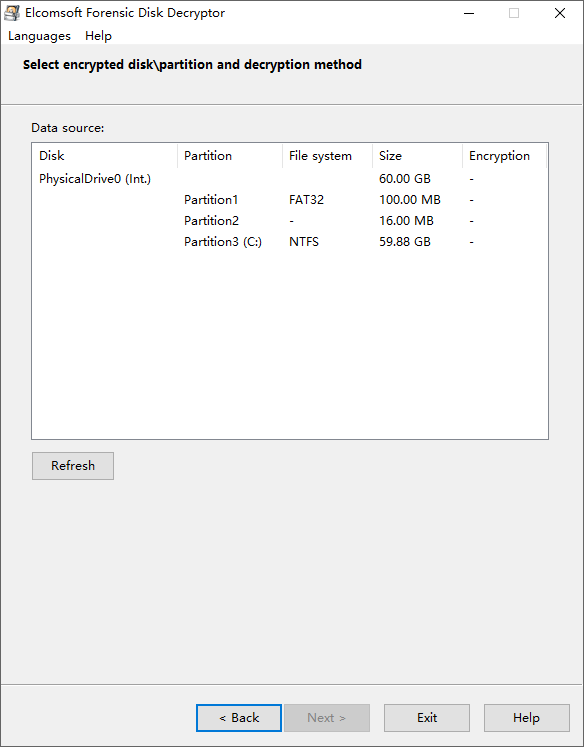584x747 pixels.
Task: Click the 59.88 GB size value
Action: point(405,242)
